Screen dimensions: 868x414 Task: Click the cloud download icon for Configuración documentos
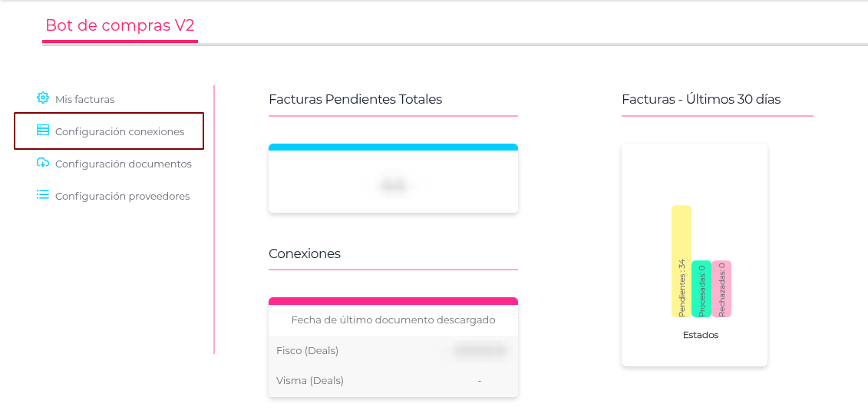[43, 163]
